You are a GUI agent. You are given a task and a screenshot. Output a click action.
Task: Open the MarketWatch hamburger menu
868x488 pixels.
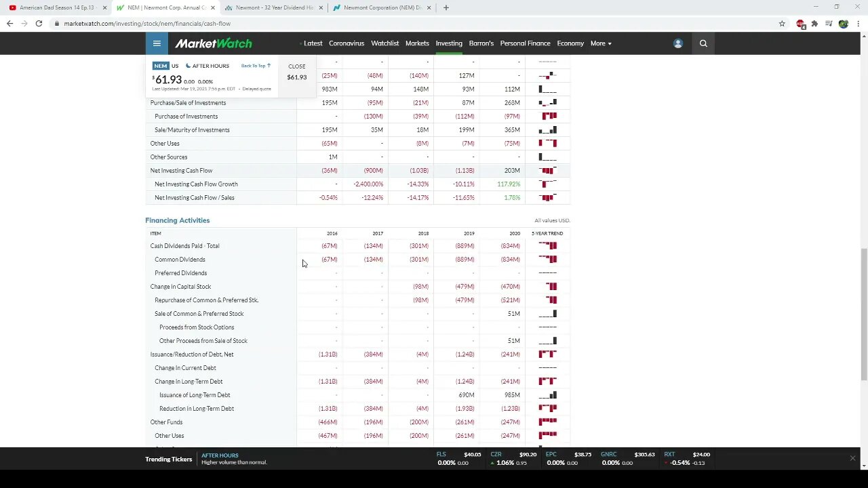pos(157,43)
